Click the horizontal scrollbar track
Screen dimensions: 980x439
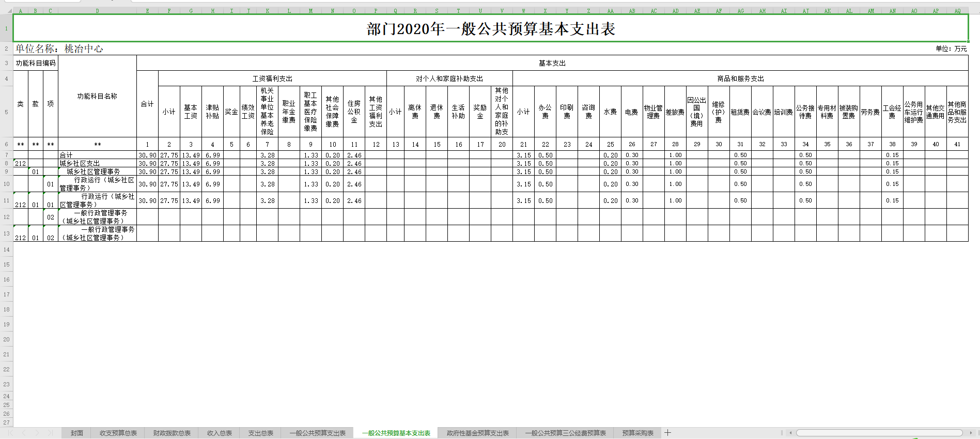878,433
